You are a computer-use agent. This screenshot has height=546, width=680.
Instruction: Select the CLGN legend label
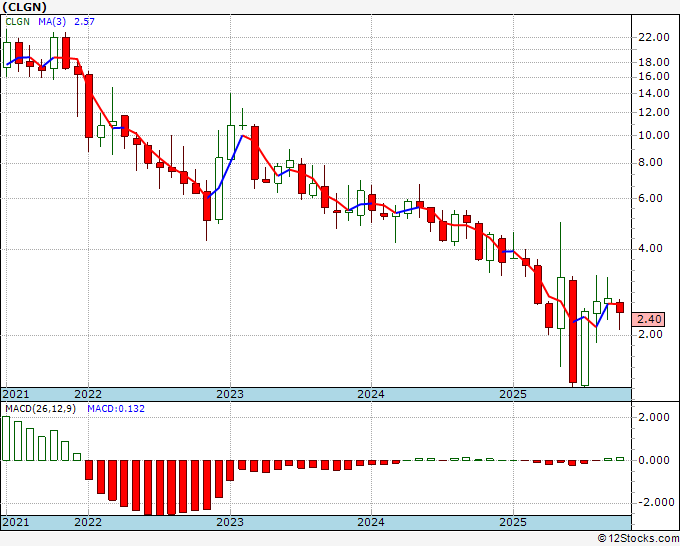[18, 21]
